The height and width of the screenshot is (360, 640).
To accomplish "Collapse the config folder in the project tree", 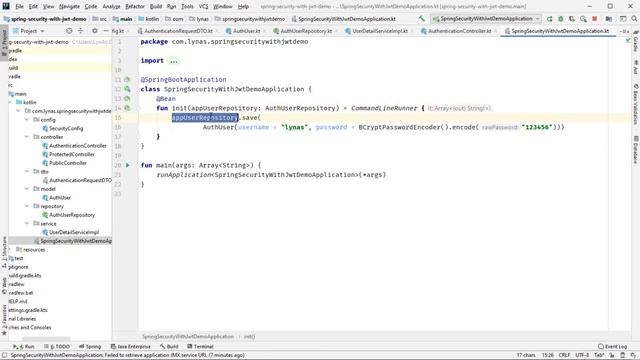I will 27,120.
